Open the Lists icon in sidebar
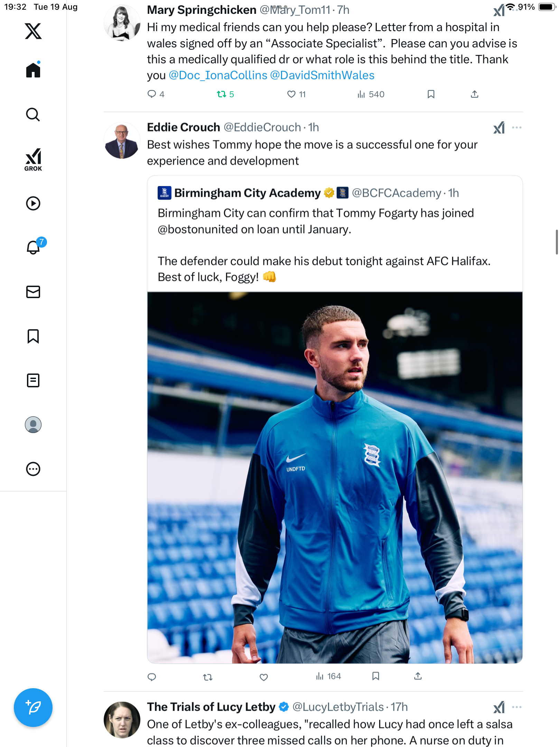Viewport: 560px width, 747px height. point(33,380)
